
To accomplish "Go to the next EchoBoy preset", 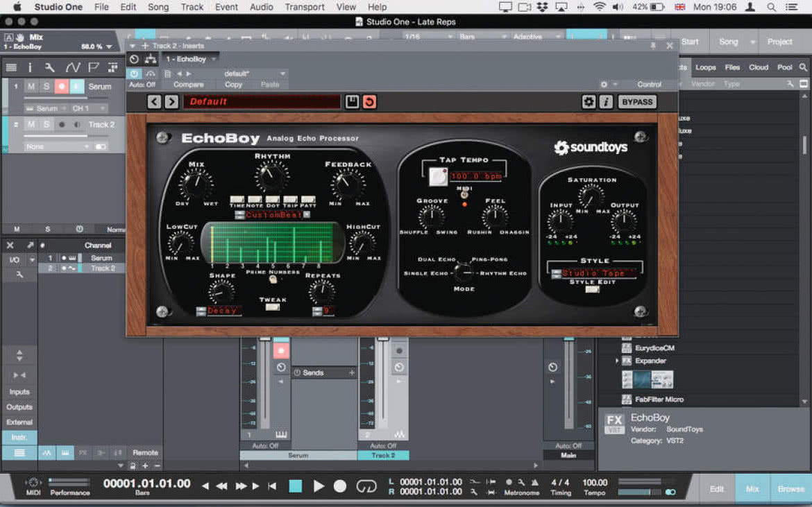I will coord(171,102).
